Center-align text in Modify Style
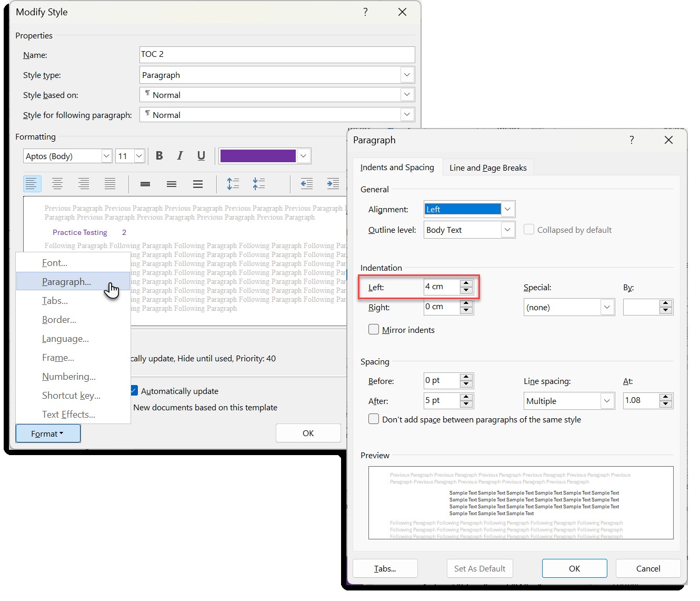Screen dimensions: 700x601 (57, 184)
